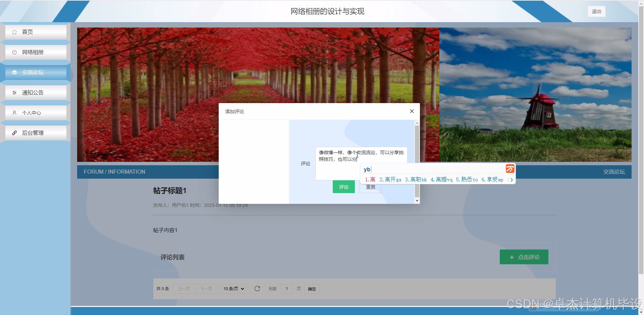Open the 10 条/页 page size dropdown
The image size is (644, 315).
(233, 289)
